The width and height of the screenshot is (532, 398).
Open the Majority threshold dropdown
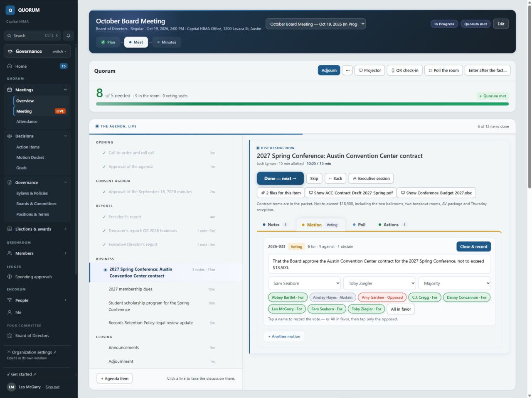[454, 283]
